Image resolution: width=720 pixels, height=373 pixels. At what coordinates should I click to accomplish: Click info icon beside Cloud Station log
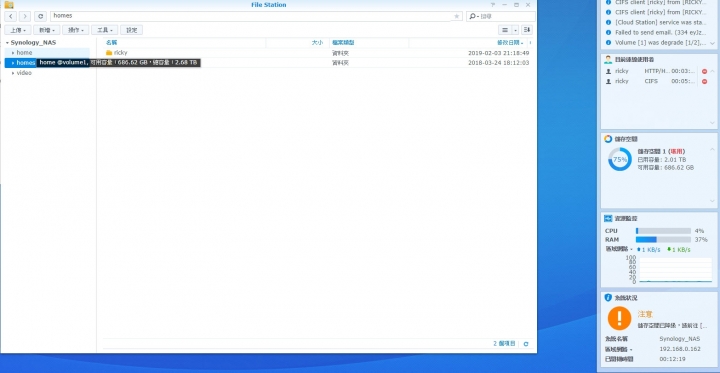click(x=609, y=22)
